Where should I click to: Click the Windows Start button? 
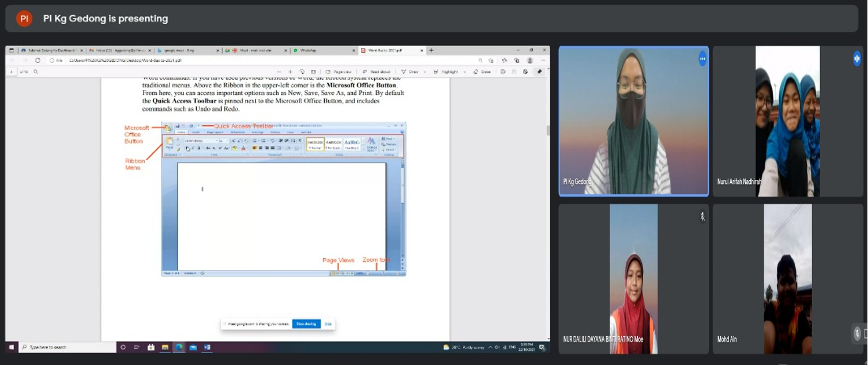[x=11, y=347]
